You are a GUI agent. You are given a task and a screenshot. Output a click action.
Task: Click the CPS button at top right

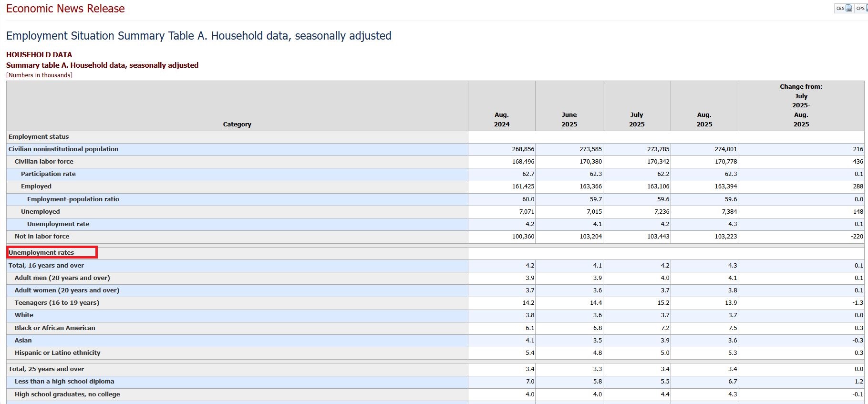pos(862,8)
